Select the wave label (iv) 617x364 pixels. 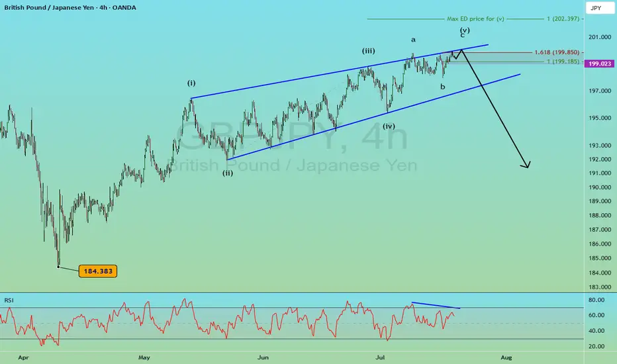(x=389, y=126)
